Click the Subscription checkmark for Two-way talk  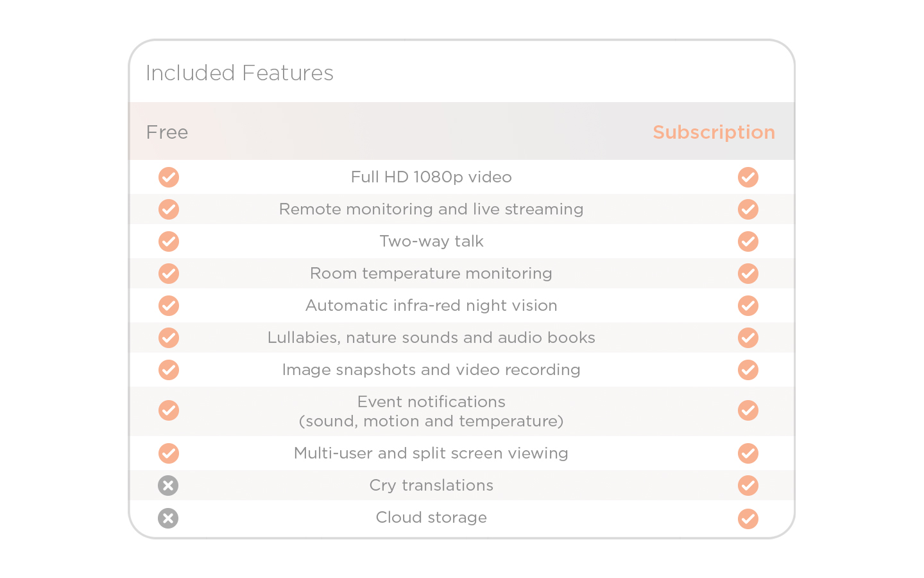pos(748,241)
